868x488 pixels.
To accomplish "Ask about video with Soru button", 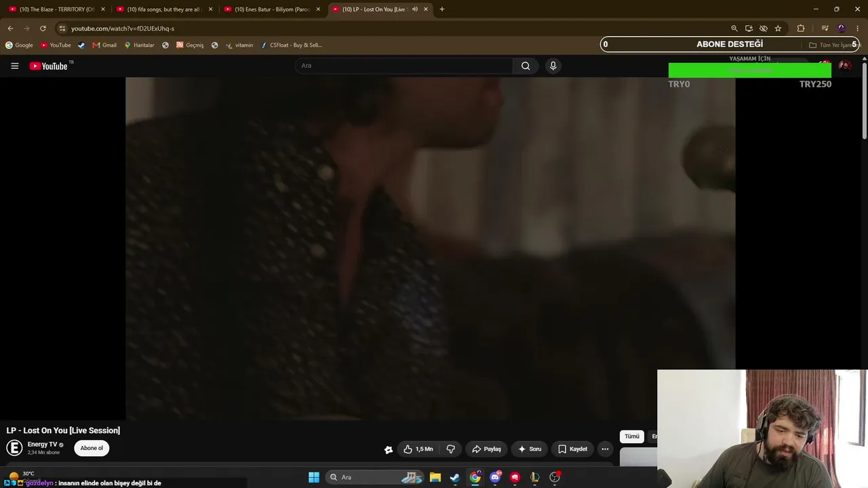I will (x=530, y=449).
